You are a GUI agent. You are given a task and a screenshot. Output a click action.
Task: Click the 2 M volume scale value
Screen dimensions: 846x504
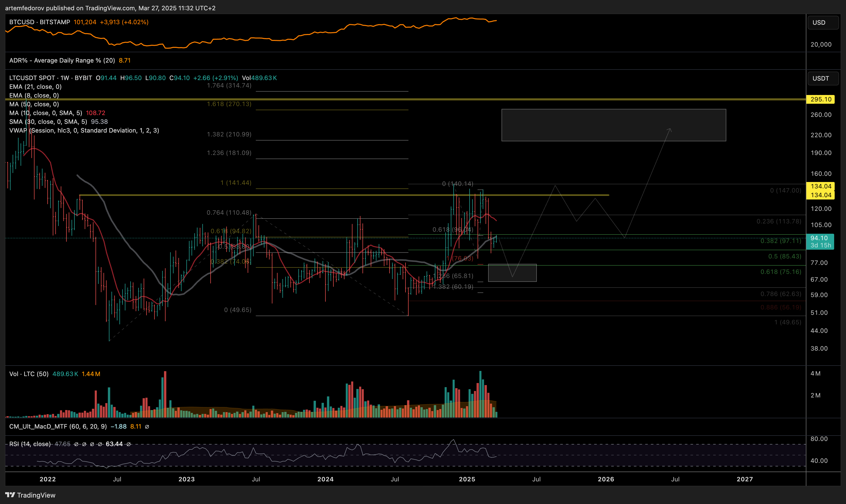815,396
